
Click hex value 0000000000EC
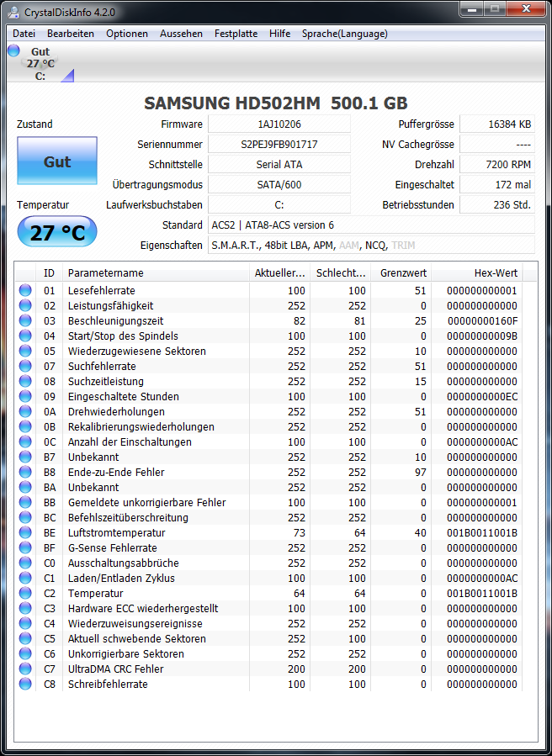pyautogui.click(x=482, y=396)
